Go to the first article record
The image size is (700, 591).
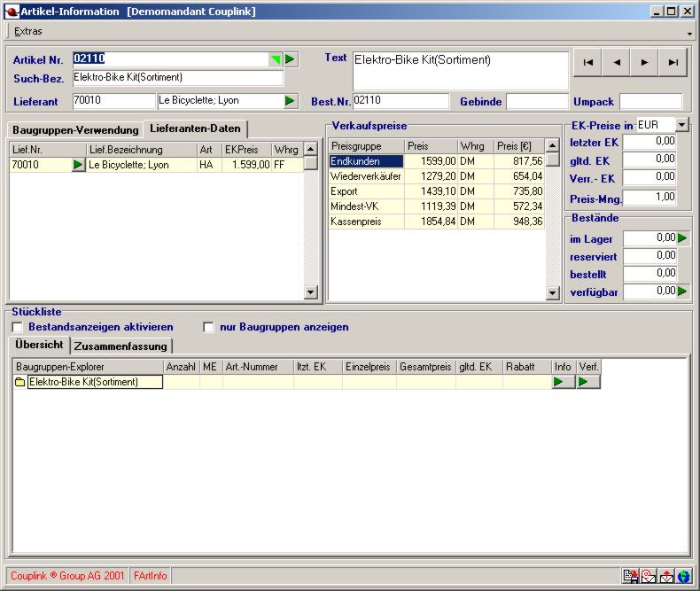(x=587, y=62)
